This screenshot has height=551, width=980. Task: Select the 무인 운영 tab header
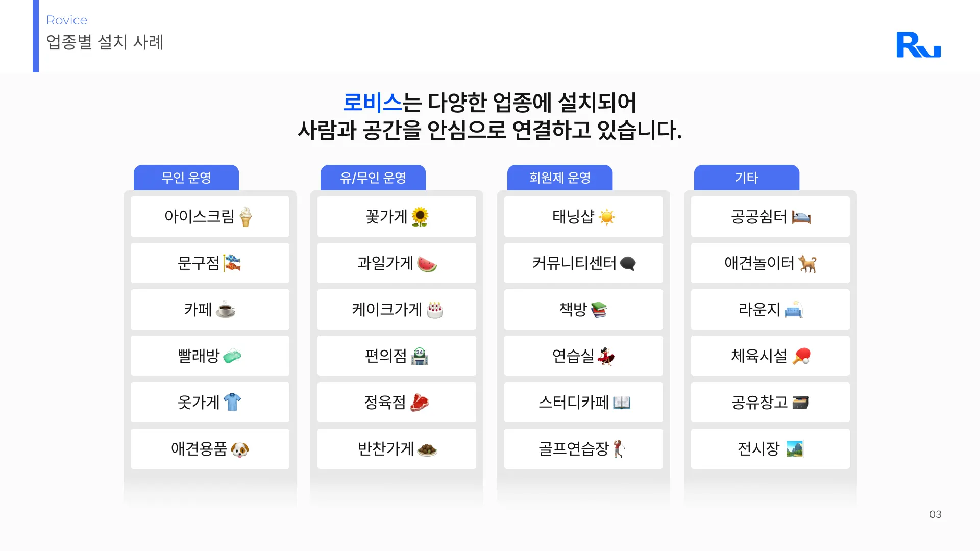coord(186,178)
